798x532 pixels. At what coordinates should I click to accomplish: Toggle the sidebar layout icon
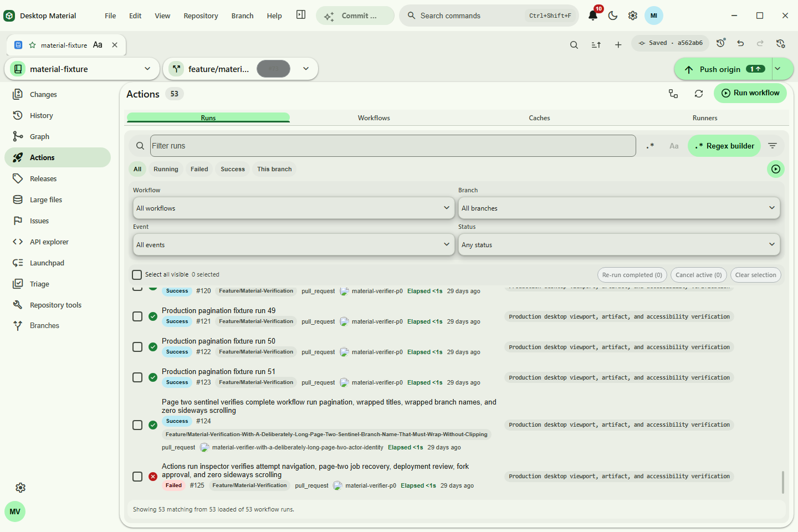coord(301,15)
